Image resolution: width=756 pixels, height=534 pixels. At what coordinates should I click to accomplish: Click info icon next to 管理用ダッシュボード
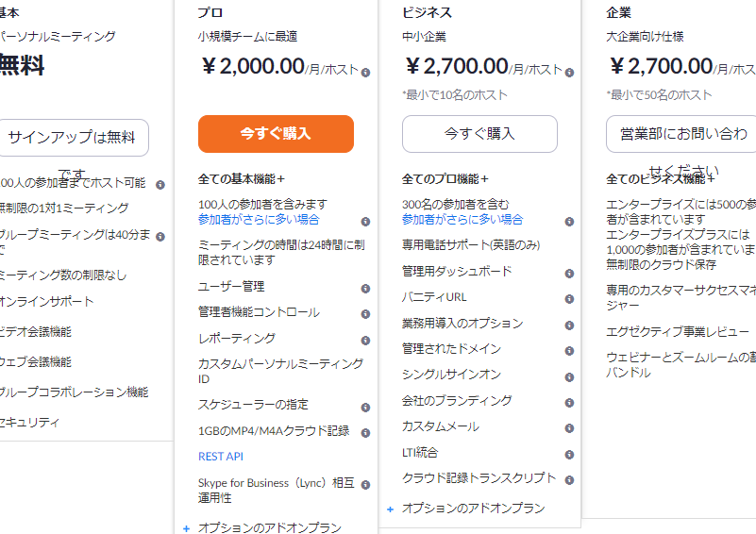click(569, 274)
